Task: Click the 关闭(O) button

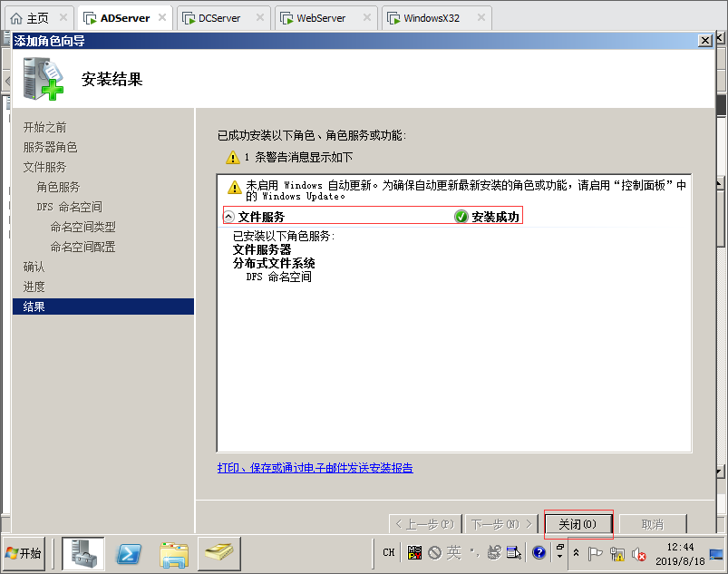Action: pyautogui.click(x=578, y=524)
